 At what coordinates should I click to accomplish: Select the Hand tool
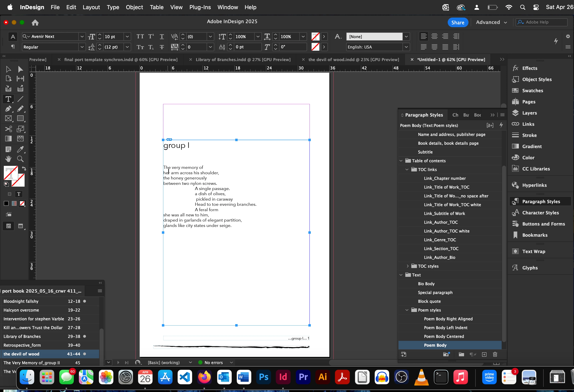(8, 159)
